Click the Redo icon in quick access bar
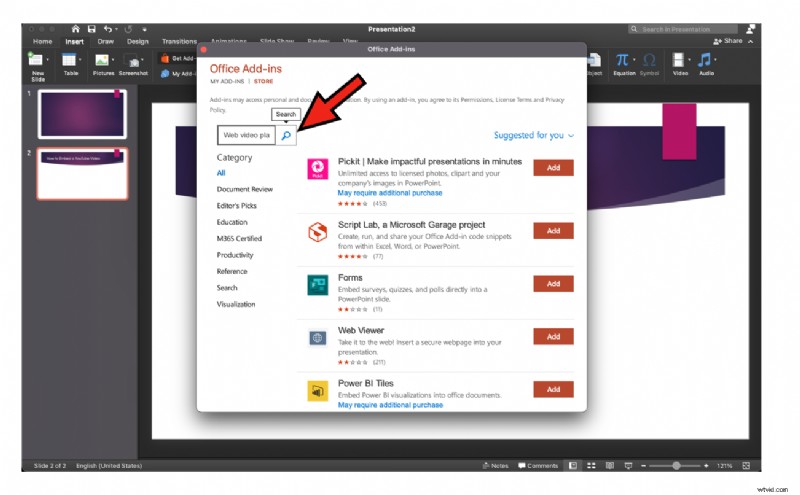Viewport: 800px width, 495px height. [129, 29]
